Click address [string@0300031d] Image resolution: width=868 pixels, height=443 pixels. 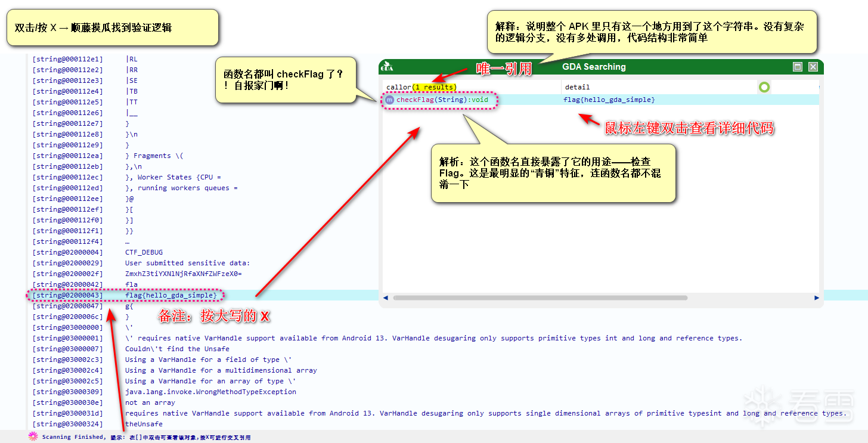coord(67,413)
